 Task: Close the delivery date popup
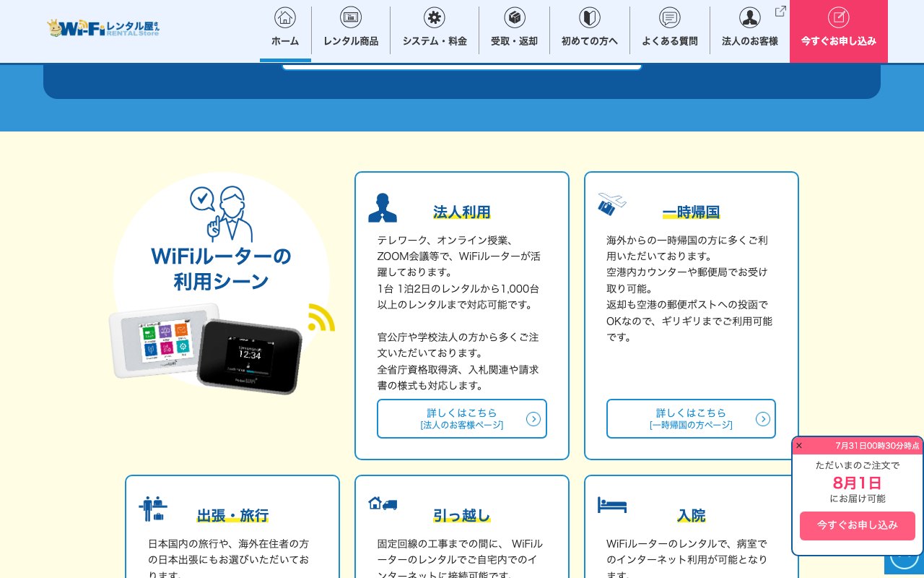(799, 446)
